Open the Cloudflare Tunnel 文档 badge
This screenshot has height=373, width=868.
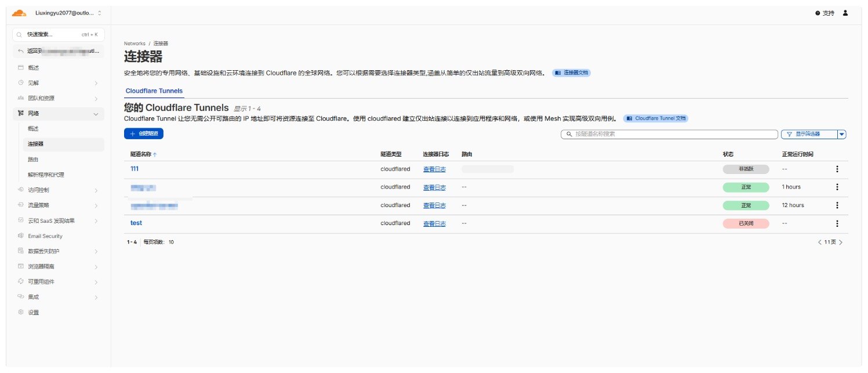(656, 118)
